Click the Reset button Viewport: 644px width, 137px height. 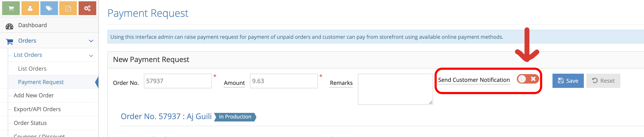(x=603, y=81)
